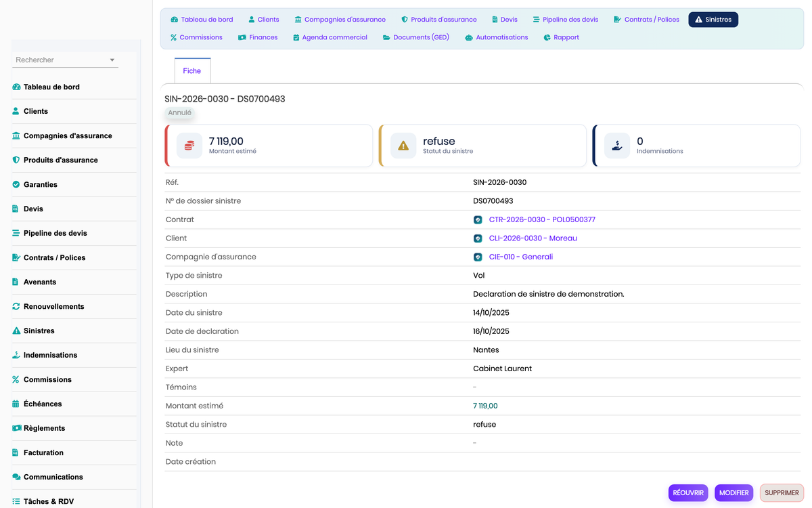Click the Échéances calendar icon in sidebar

[16, 404]
